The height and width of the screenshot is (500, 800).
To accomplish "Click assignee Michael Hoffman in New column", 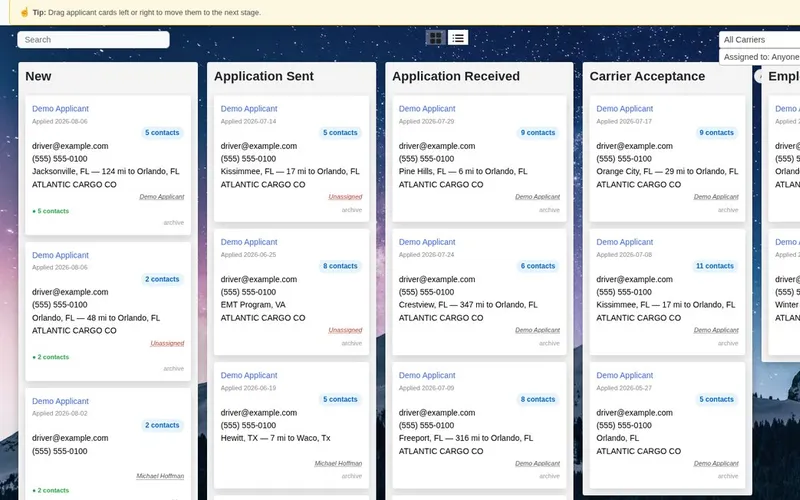I will pyautogui.click(x=160, y=476).
